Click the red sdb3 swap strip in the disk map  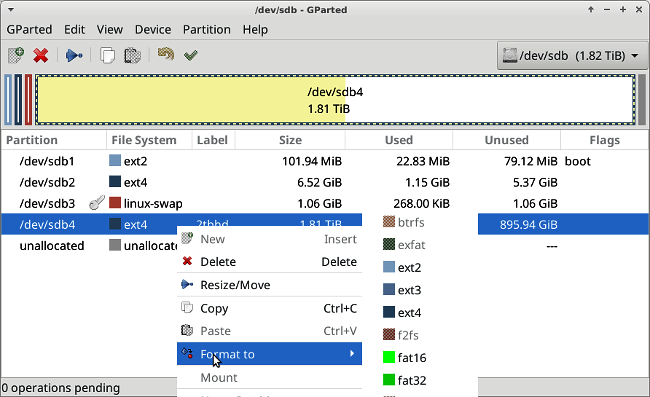tap(28, 99)
